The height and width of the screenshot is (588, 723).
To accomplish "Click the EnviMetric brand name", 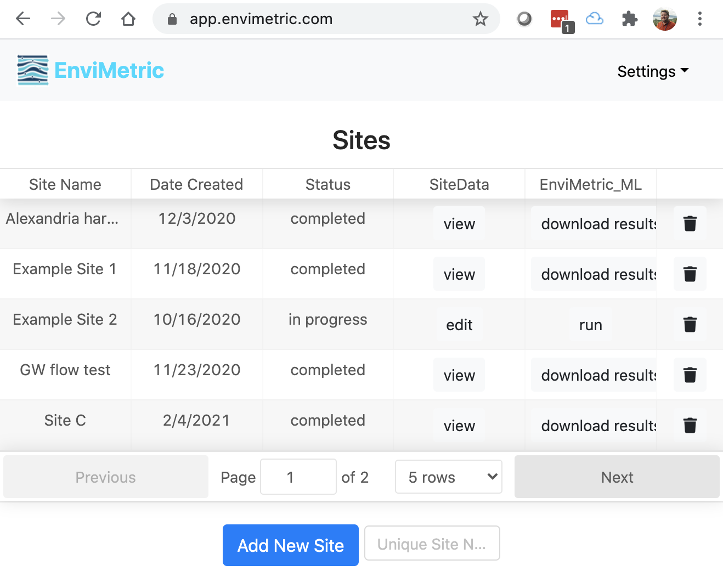I will [109, 70].
